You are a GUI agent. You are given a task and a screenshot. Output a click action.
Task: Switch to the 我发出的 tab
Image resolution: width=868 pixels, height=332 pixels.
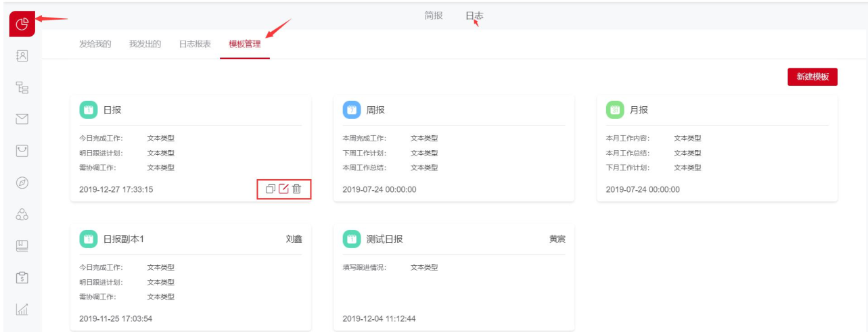(x=145, y=44)
